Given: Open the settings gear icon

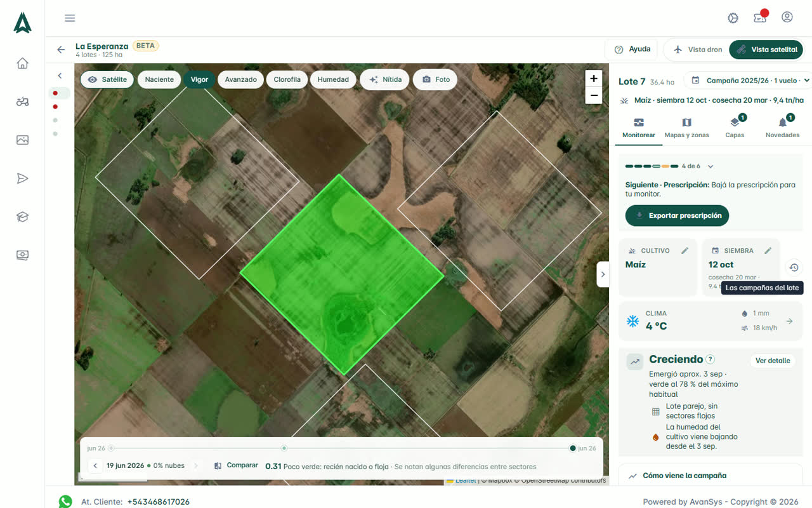Looking at the screenshot, I should pos(733,18).
